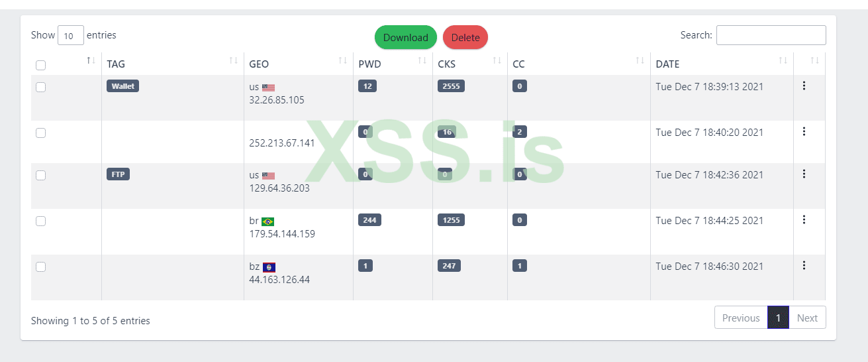Sort the table by the DATE column
The image size is (868, 362).
[783, 61]
